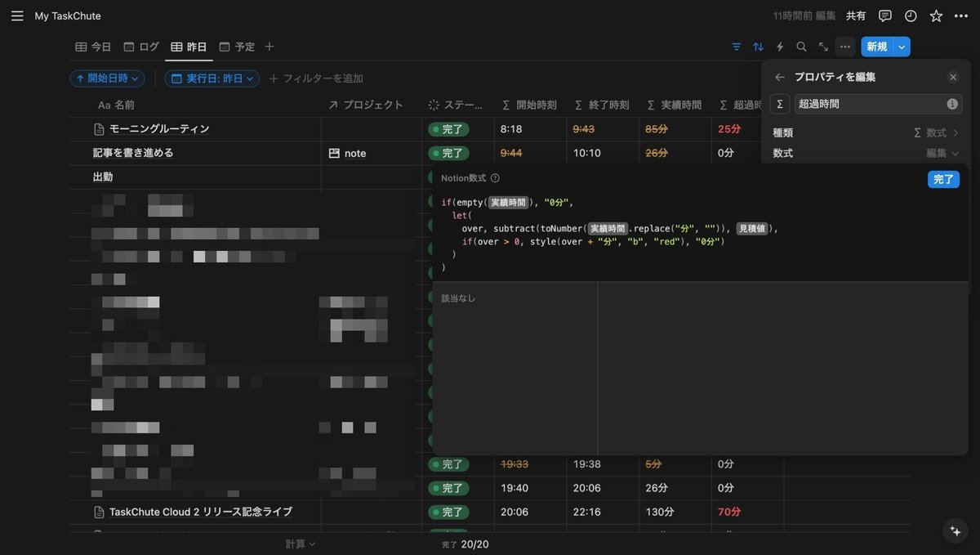The height and width of the screenshot is (555, 980).
Task: Open the モーニングルーティン page icon
Action: tap(99, 129)
